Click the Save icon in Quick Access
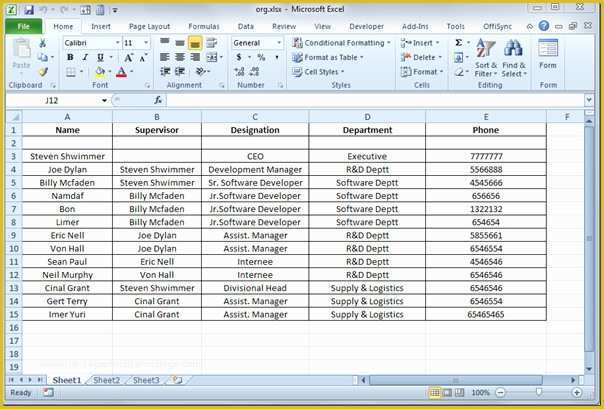The height and width of the screenshot is (409, 604). pyautogui.click(x=28, y=10)
